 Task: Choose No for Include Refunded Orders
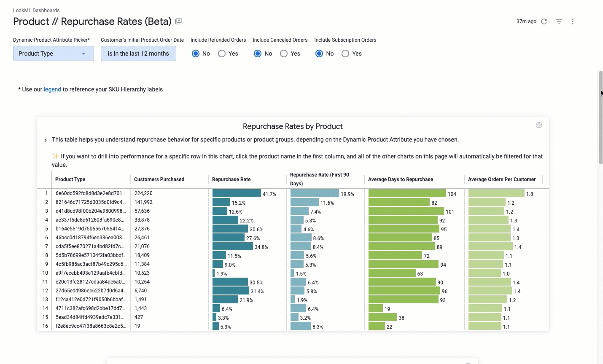point(196,54)
